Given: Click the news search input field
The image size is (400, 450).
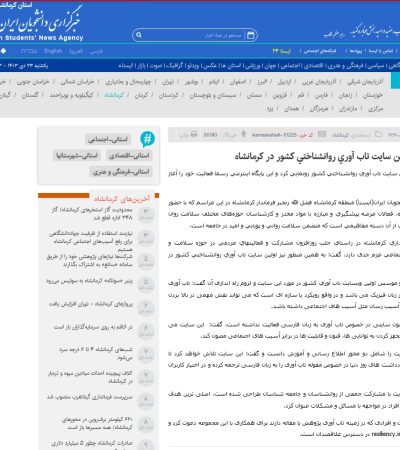Looking at the screenshot, I should (194, 35).
